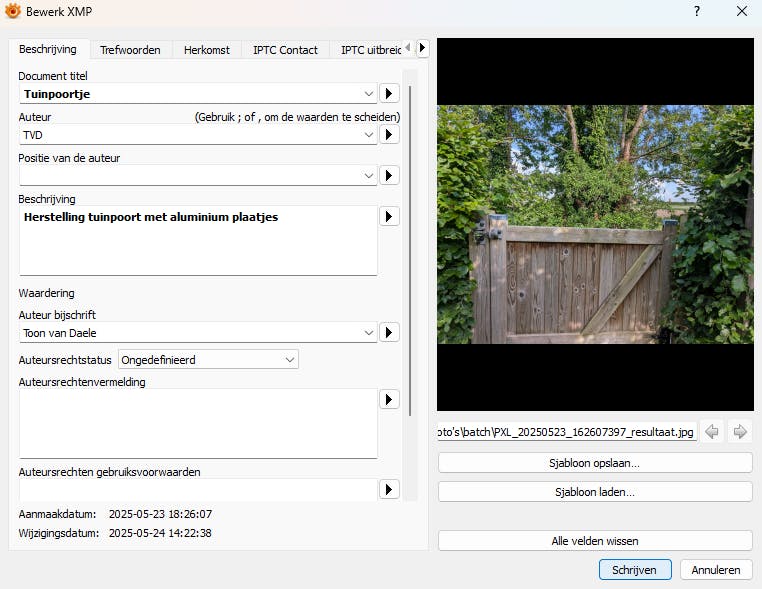Switch to the Trefwoorden tab
The image size is (762, 589).
pyautogui.click(x=130, y=50)
